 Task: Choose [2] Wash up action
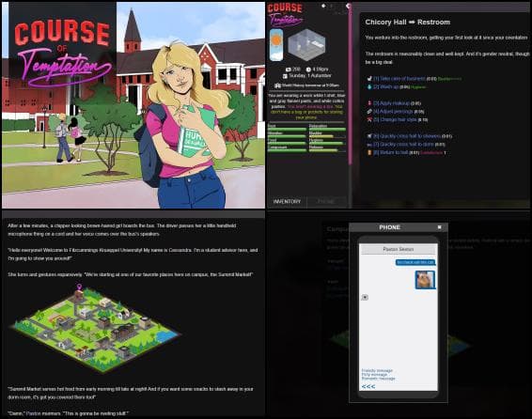coord(385,86)
